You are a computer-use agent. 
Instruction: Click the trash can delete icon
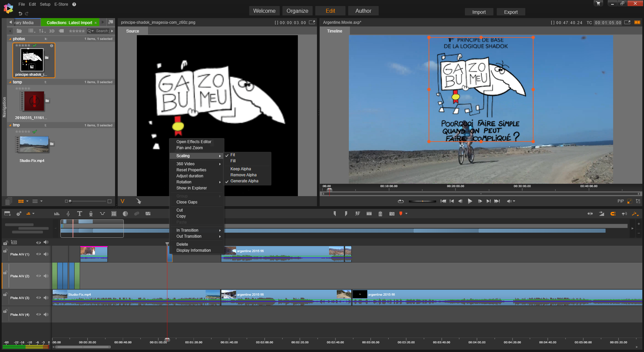[380, 214]
